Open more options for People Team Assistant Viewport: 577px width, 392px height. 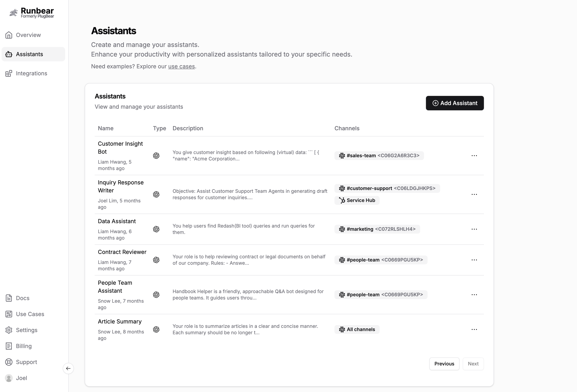click(474, 295)
